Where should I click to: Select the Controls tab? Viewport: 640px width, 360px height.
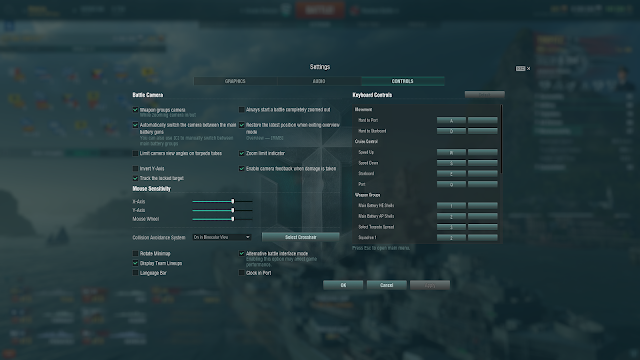(403, 81)
